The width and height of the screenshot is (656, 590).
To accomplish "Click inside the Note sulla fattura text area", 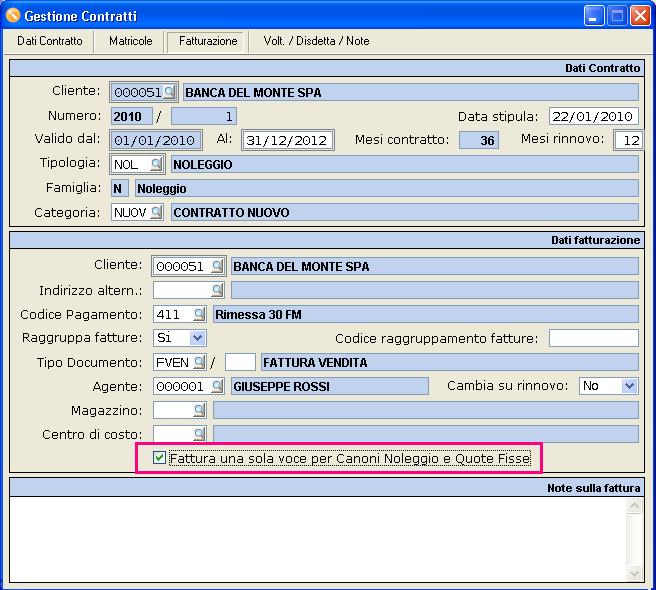I will pos(318,538).
